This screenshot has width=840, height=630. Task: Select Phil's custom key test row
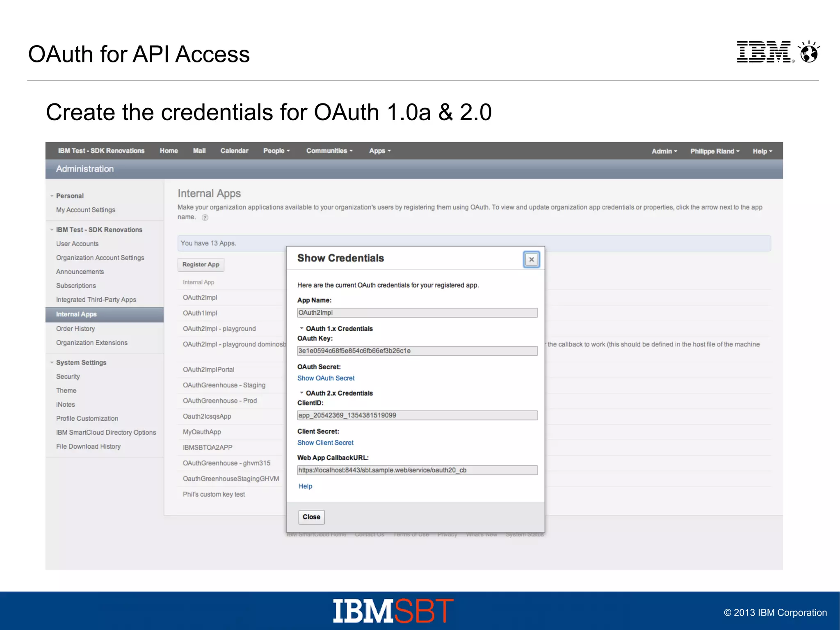(x=214, y=494)
